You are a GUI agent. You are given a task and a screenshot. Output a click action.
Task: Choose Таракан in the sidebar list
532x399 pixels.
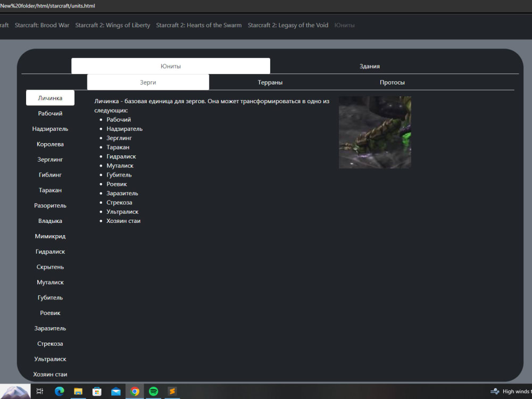50,190
